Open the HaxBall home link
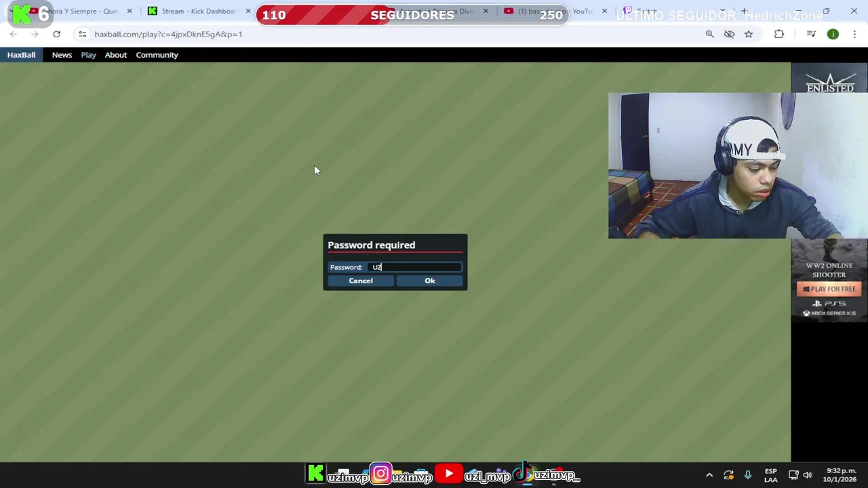This screenshot has height=488, width=868. coord(21,55)
